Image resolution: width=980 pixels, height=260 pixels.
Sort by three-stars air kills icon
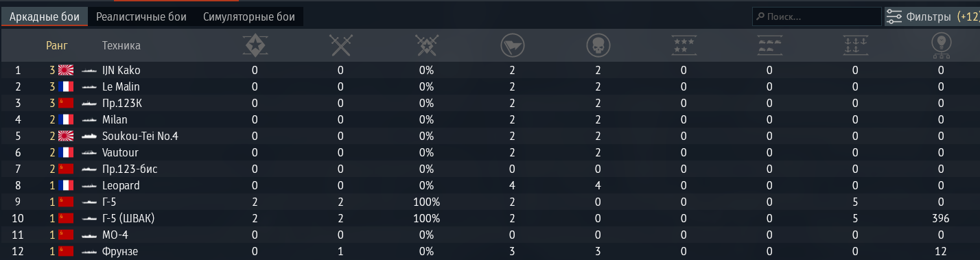point(684,46)
